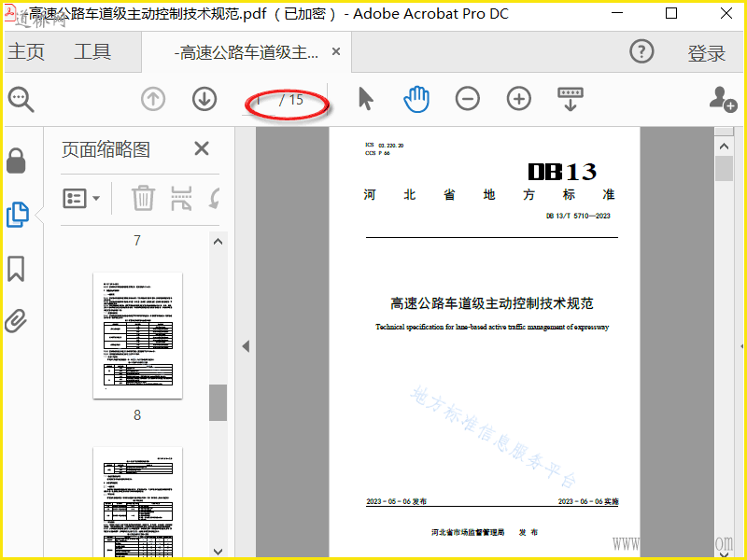The height and width of the screenshot is (560, 747).
Task: Open the security lock panel
Action: pyautogui.click(x=16, y=161)
